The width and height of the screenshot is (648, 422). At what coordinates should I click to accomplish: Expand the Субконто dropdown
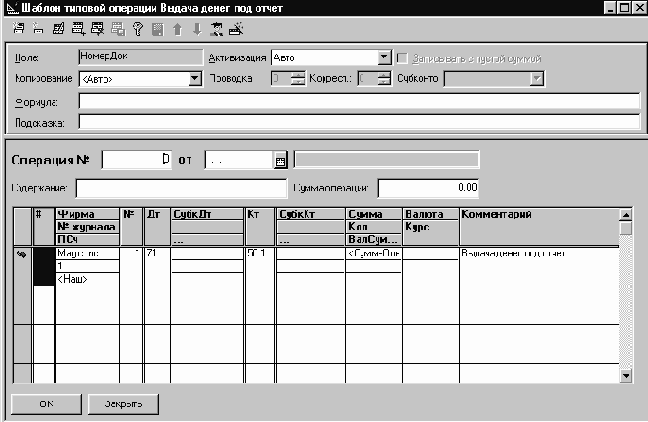click(x=537, y=78)
